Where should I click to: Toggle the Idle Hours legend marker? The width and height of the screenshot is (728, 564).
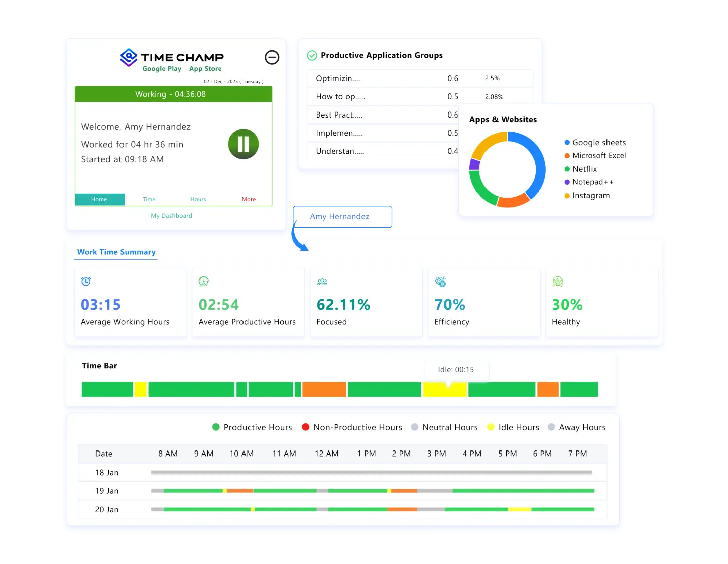[491, 427]
